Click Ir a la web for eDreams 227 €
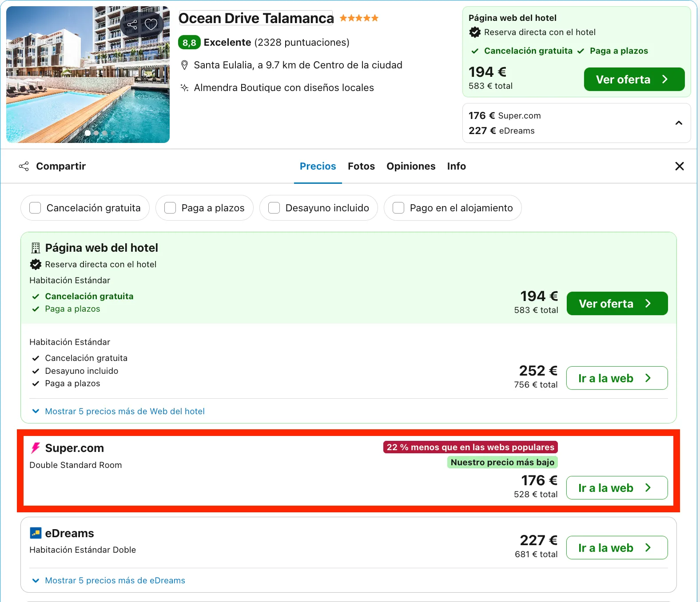Screen dimensions: 700x602 pyautogui.click(x=617, y=548)
